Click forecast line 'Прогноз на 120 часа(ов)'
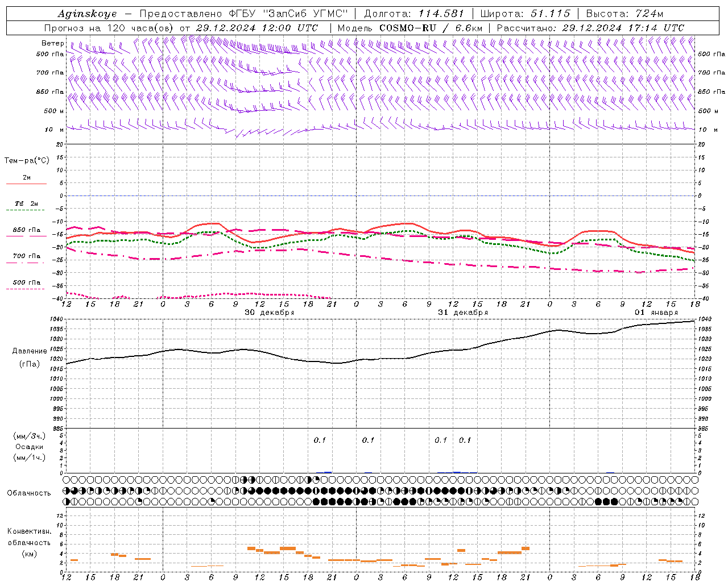Screen dimensions: 728x582 110,28
